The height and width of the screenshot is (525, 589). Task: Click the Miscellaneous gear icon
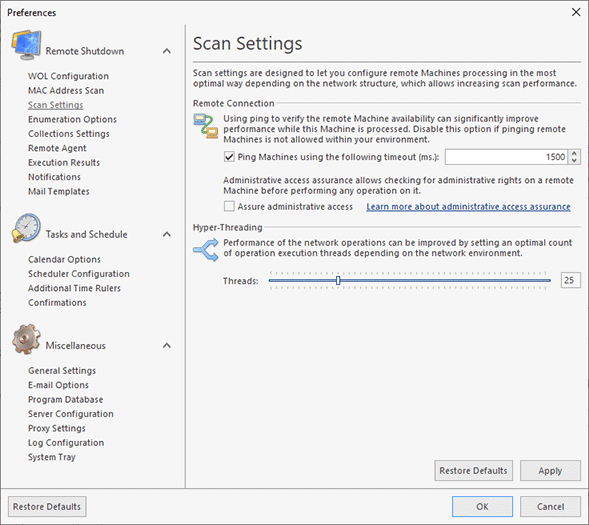(x=26, y=339)
